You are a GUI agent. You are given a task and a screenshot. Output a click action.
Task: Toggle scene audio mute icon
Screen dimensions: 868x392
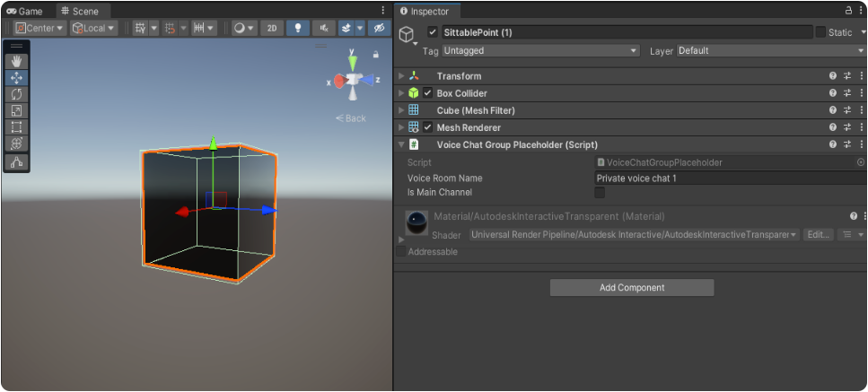coord(322,28)
